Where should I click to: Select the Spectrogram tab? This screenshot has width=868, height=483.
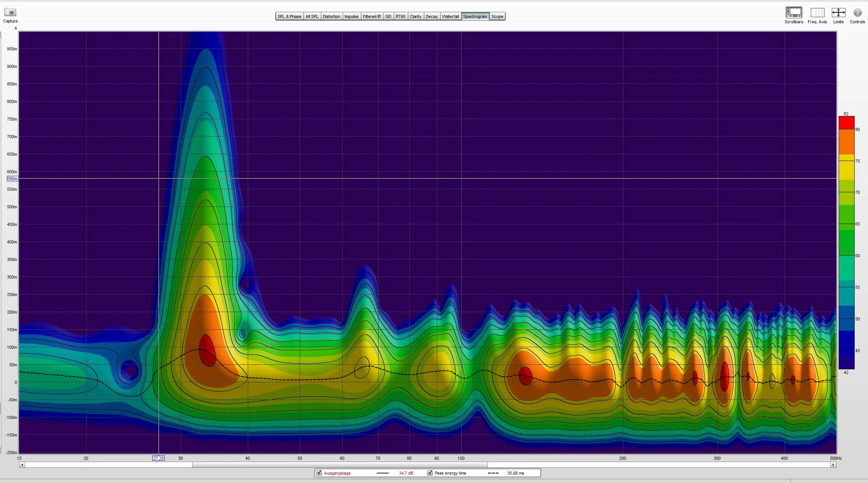[475, 16]
